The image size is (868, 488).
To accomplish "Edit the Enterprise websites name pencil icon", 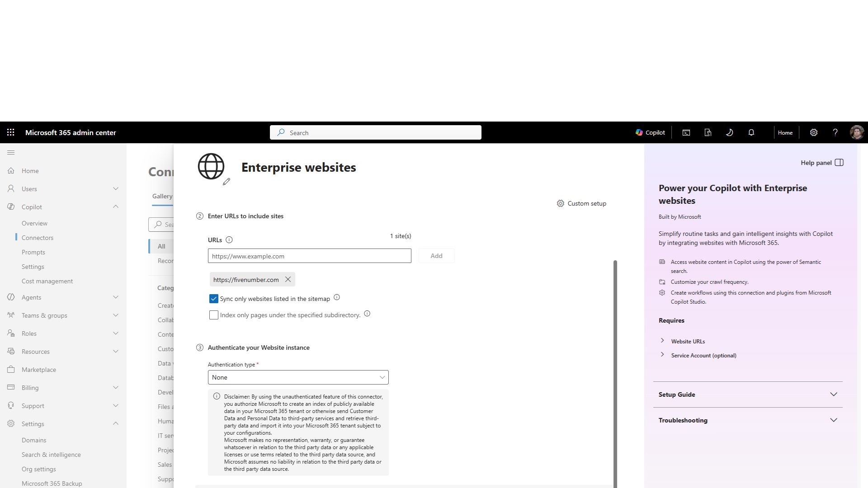I will [x=226, y=182].
